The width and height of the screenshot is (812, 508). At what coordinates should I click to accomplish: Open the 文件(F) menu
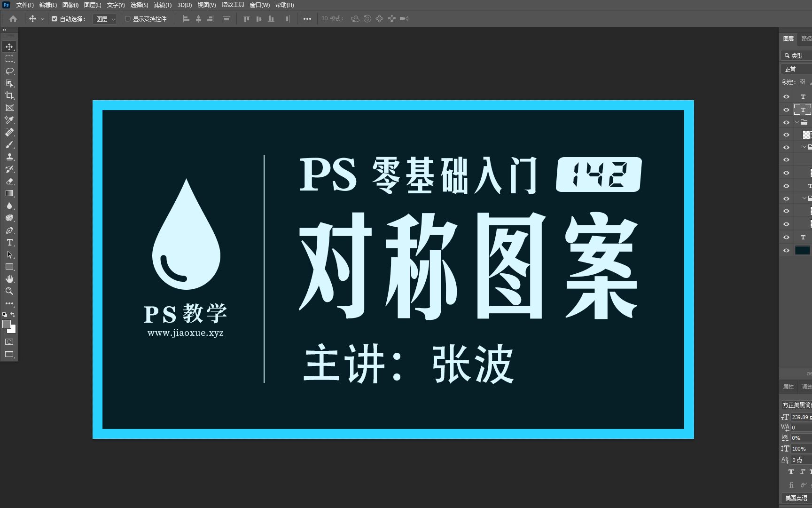tap(25, 5)
